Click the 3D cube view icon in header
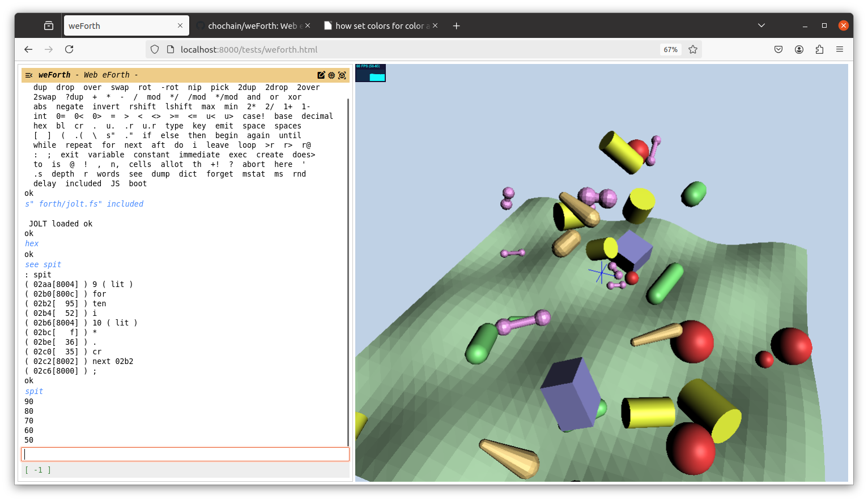 [x=342, y=75]
